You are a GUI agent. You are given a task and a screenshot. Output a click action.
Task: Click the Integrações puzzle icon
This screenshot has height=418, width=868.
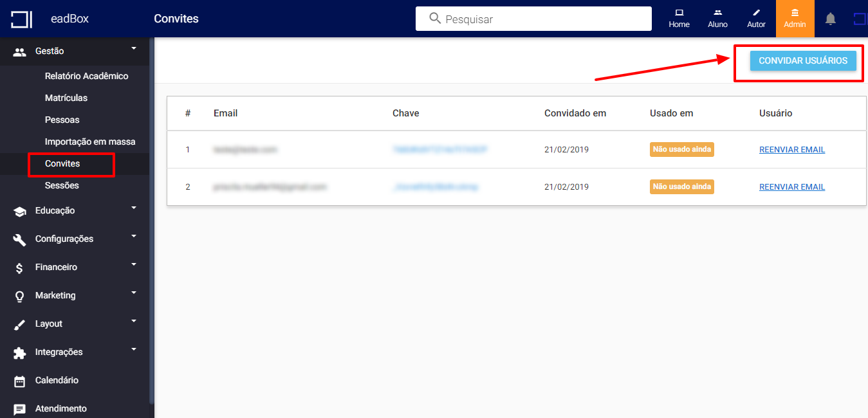[x=20, y=352]
